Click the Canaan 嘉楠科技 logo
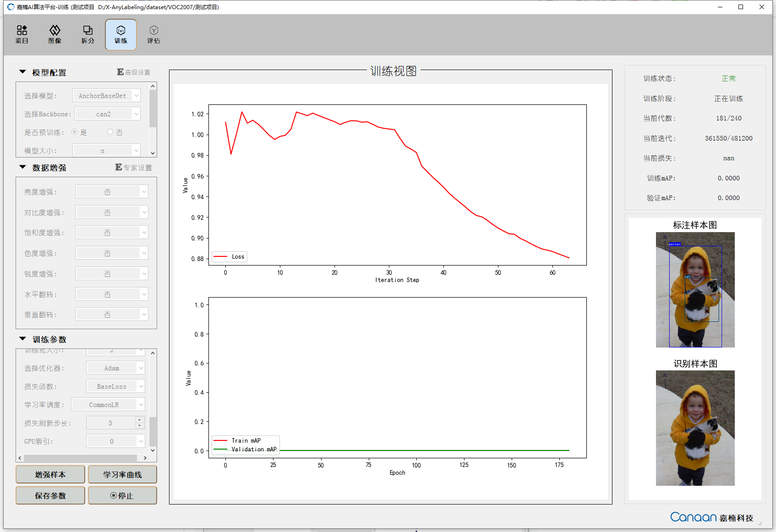The image size is (776, 532). tap(711, 517)
